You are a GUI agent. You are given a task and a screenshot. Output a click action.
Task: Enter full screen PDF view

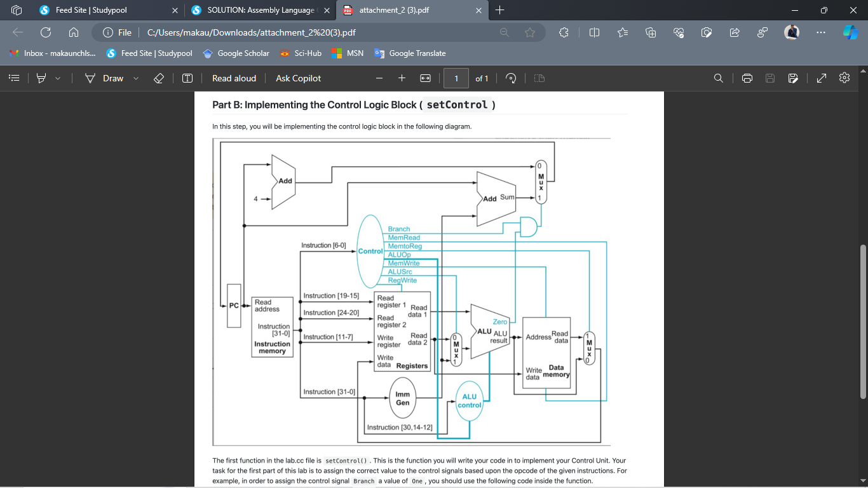point(821,78)
